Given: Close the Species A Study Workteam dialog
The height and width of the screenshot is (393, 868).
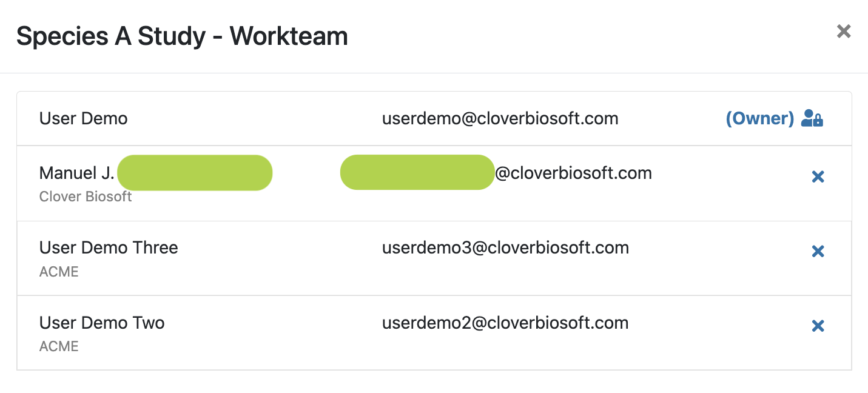Looking at the screenshot, I should point(844,32).
